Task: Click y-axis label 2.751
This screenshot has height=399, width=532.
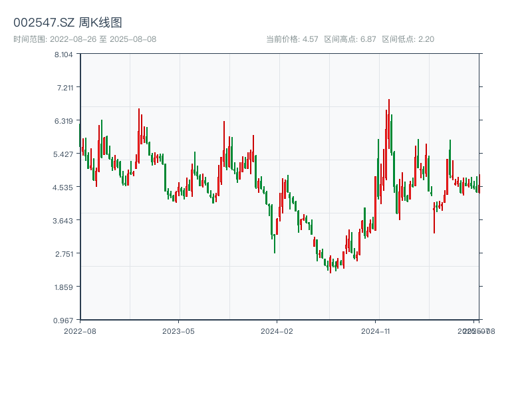Action: click(x=65, y=254)
